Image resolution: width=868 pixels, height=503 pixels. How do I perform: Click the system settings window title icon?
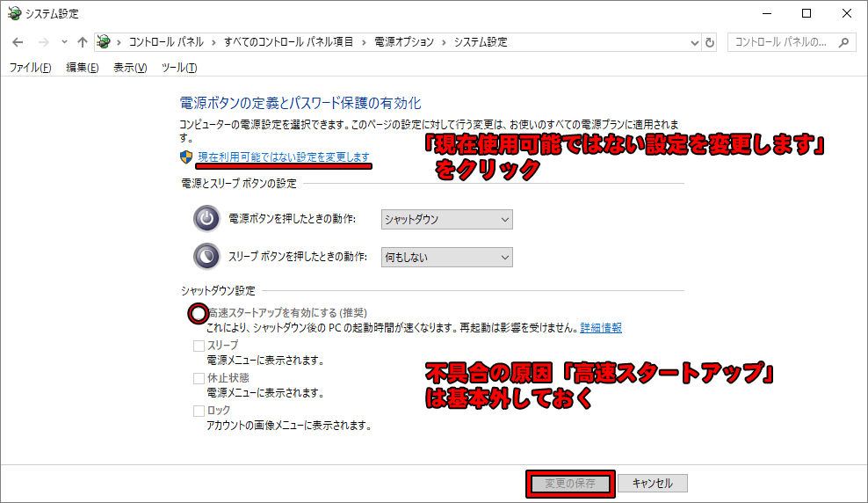(14, 13)
